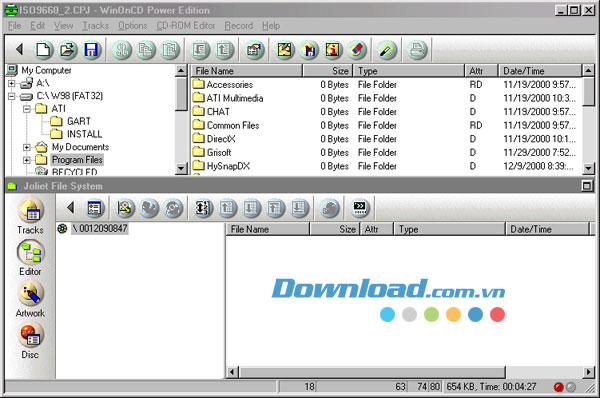This screenshot has height=398, width=600.
Task: Select the HySnapDX folder row
Action: pyautogui.click(x=386, y=166)
